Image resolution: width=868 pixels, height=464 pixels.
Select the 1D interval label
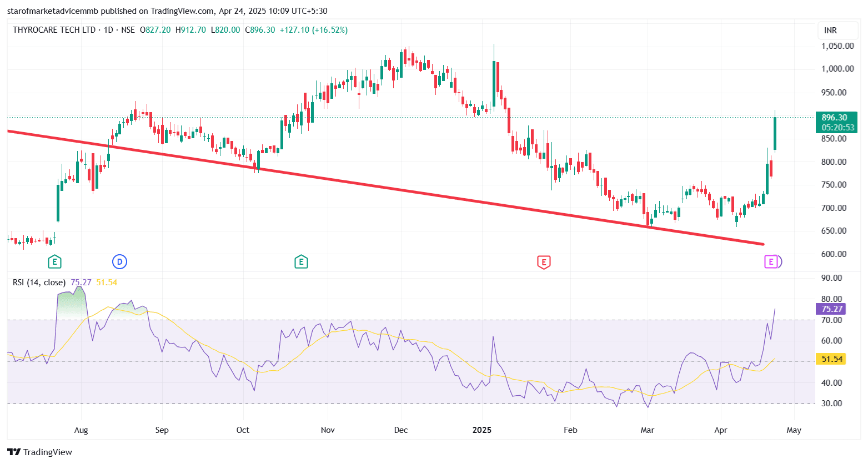tap(108, 30)
